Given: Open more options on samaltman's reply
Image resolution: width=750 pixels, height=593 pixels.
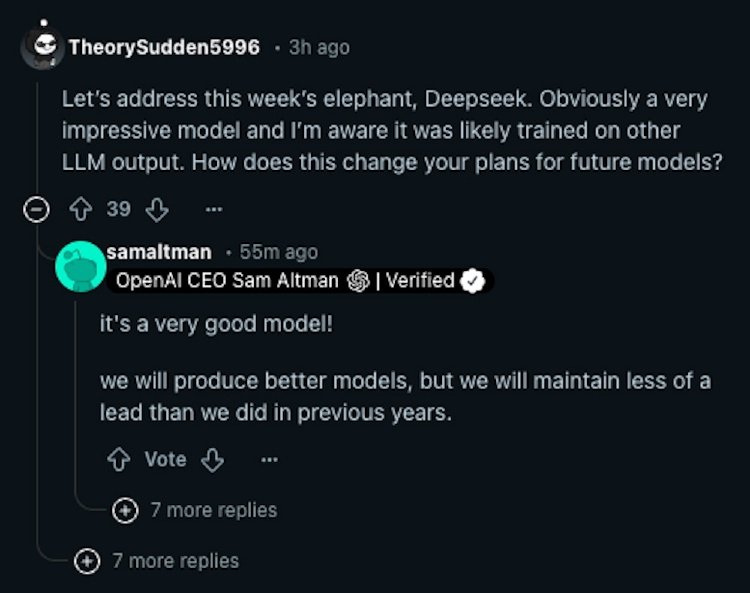Looking at the screenshot, I should pyautogui.click(x=269, y=460).
